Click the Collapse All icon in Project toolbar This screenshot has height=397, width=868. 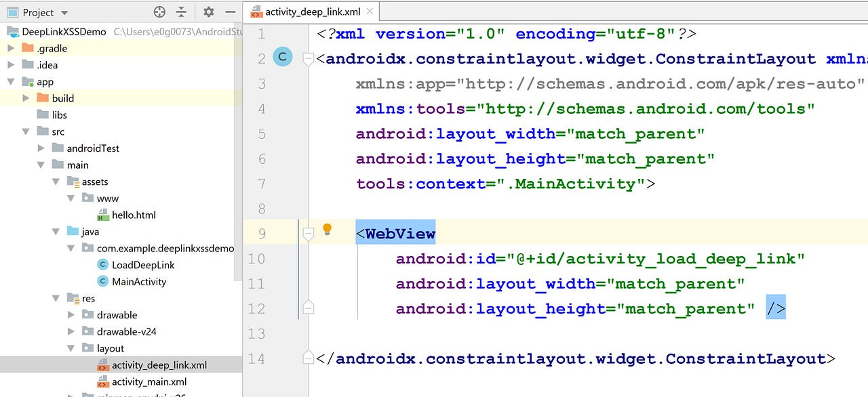[x=182, y=12]
